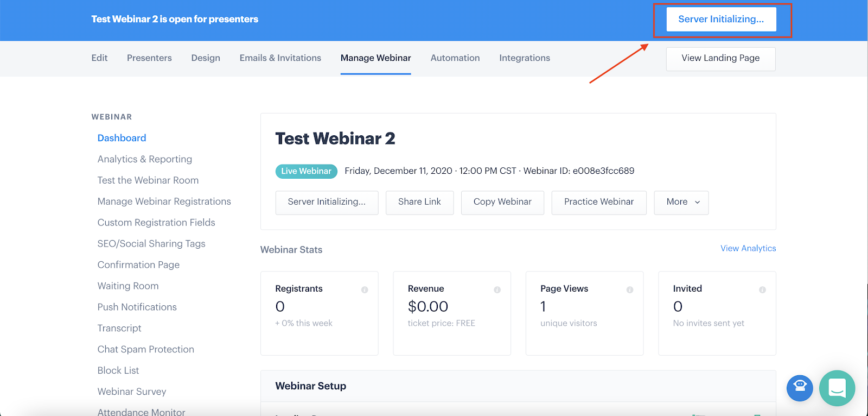The width and height of the screenshot is (868, 416).
Task: Click the Invited info icon
Action: [x=762, y=290]
